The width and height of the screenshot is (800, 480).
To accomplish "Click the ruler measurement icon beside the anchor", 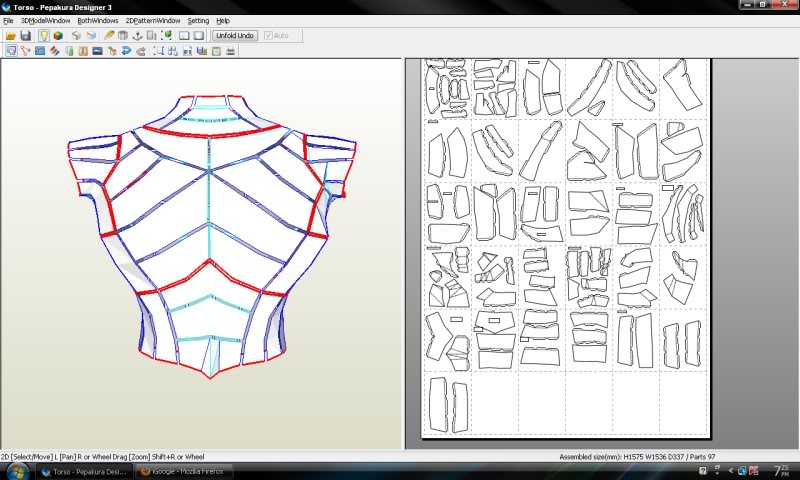I will [x=152, y=36].
